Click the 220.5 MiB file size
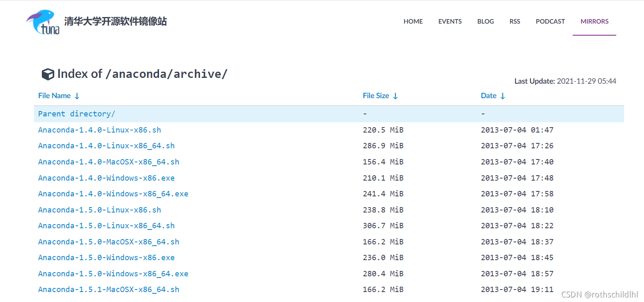The image size is (644, 302). pyautogui.click(x=383, y=130)
